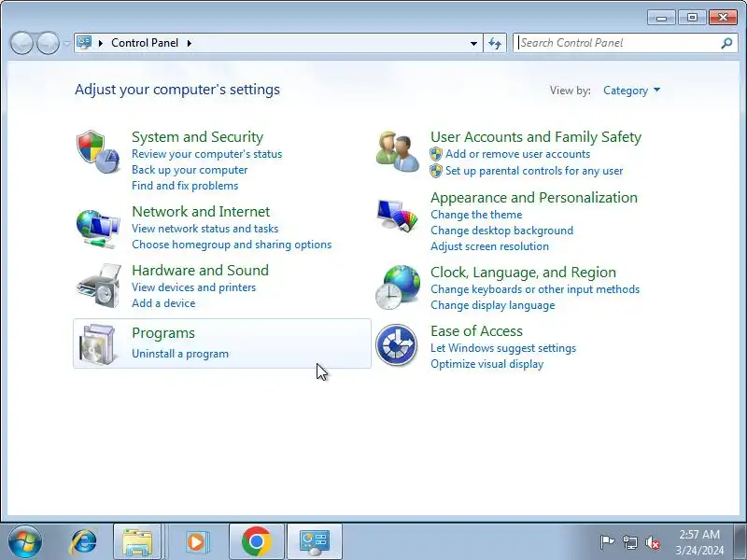Viewport: 747px width, 560px height.
Task: Open the Programs box icon
Action: pos(98,343)
